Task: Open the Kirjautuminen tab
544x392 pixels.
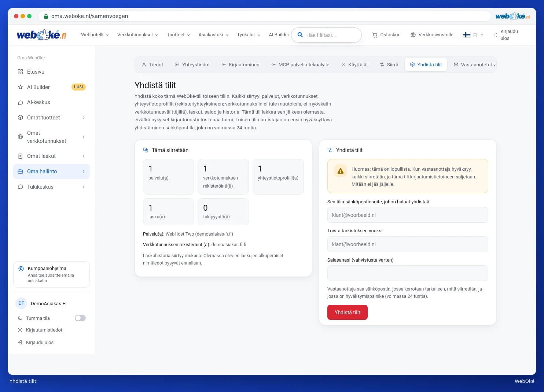Action: pyautogui.click(x=240, y=64)
